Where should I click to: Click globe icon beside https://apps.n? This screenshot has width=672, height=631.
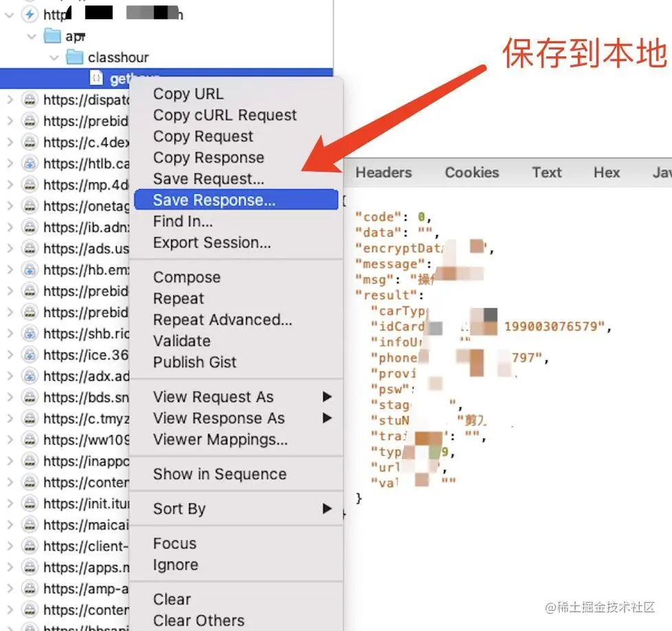point(30,568)
